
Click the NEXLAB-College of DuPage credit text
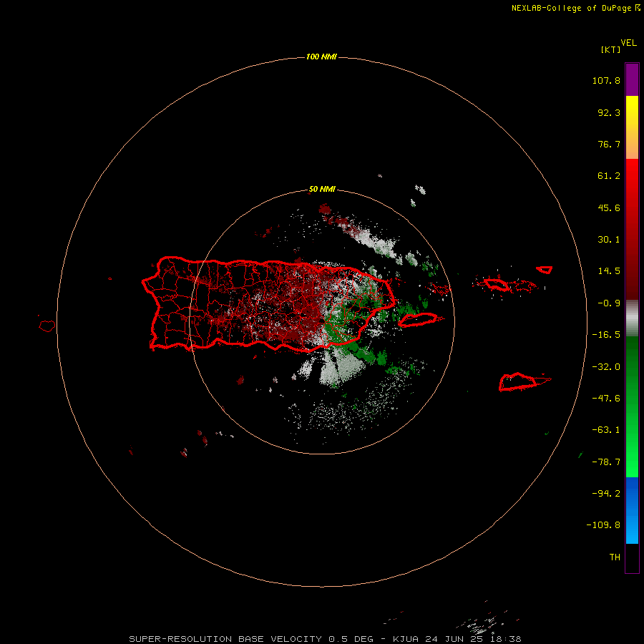(571, 8)
